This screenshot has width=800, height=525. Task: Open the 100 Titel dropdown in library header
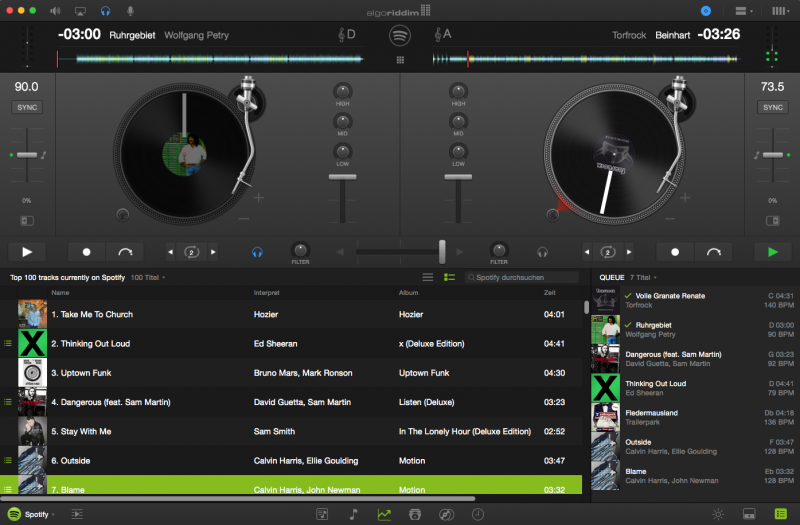(148, 278)
